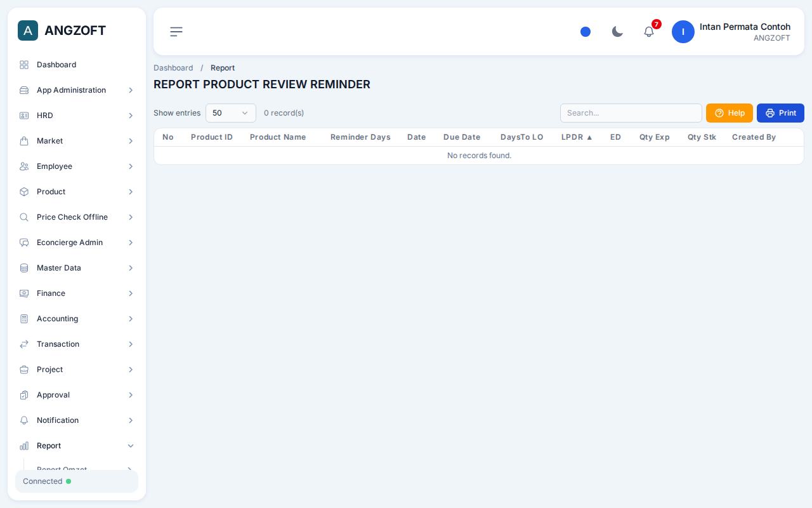Sort by LPDR column header
The height and width of the screenshot is (508, 812).
(x=577, y=137)
